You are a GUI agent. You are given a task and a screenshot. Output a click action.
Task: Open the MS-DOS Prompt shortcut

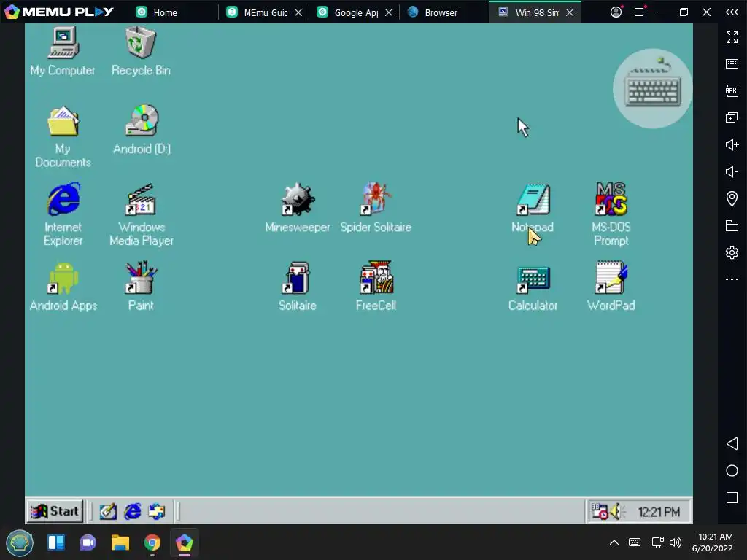click(611, 214)
